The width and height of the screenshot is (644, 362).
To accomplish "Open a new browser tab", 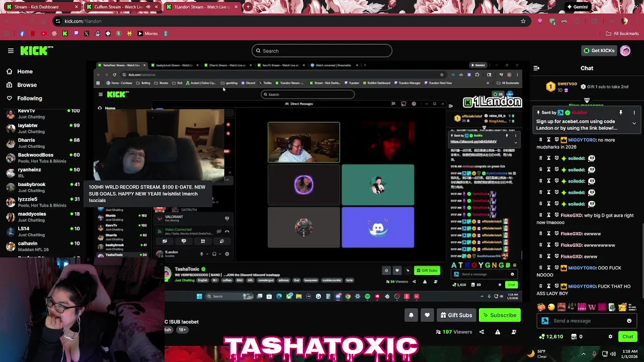I will click(248, 7).
